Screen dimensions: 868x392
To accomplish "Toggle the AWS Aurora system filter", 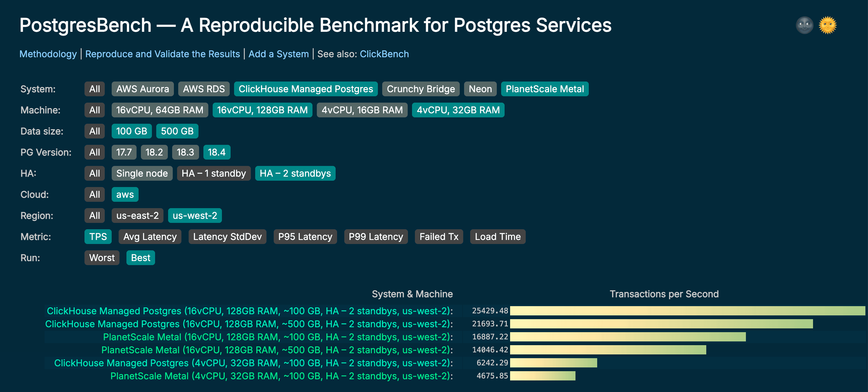I will click(143, 89).
